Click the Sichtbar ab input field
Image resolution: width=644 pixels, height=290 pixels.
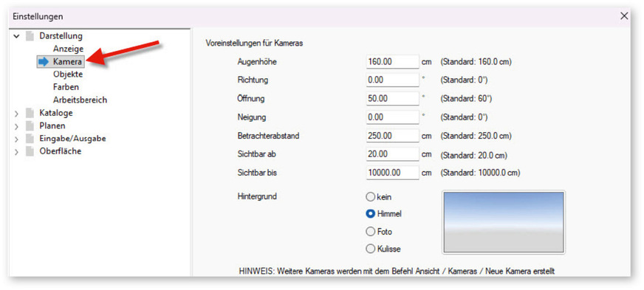[392, 154]
